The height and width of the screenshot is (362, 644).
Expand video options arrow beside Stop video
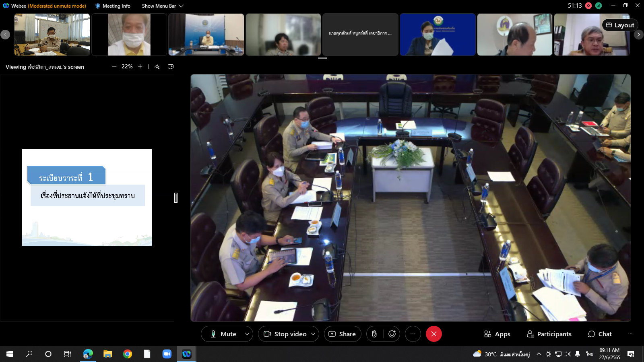pyautogui.click(x=313, y=334)
